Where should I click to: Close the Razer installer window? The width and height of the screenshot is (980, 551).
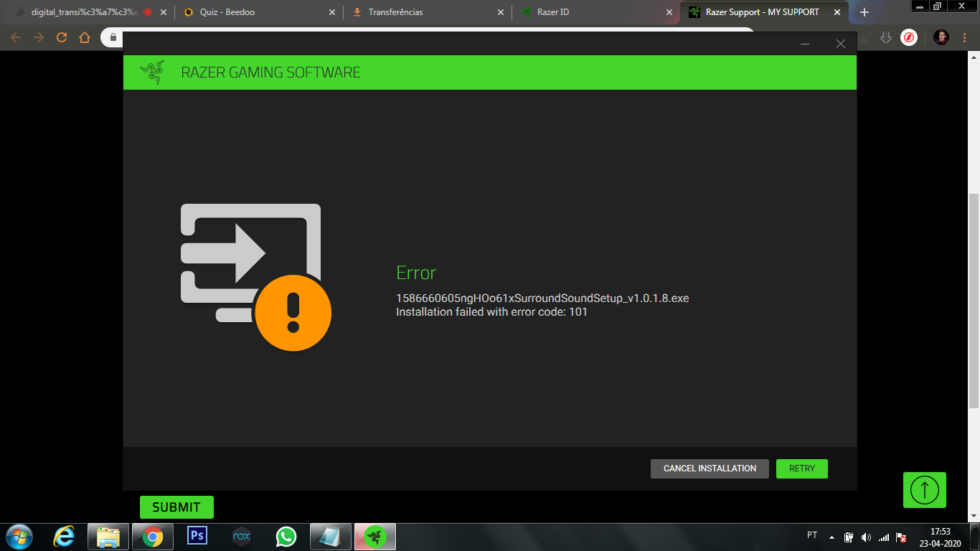click(841, 44)
